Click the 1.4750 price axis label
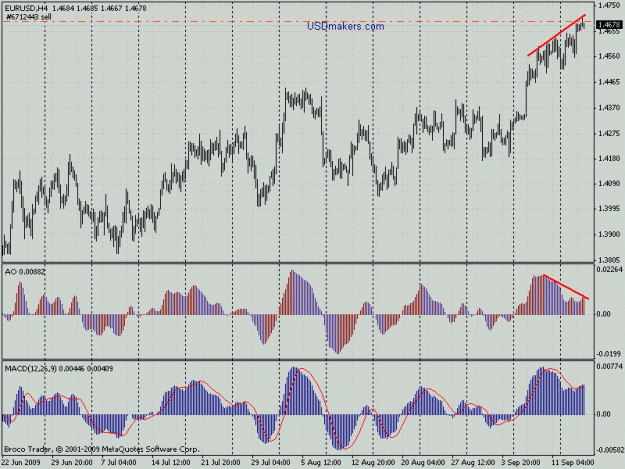 [609, 5]
